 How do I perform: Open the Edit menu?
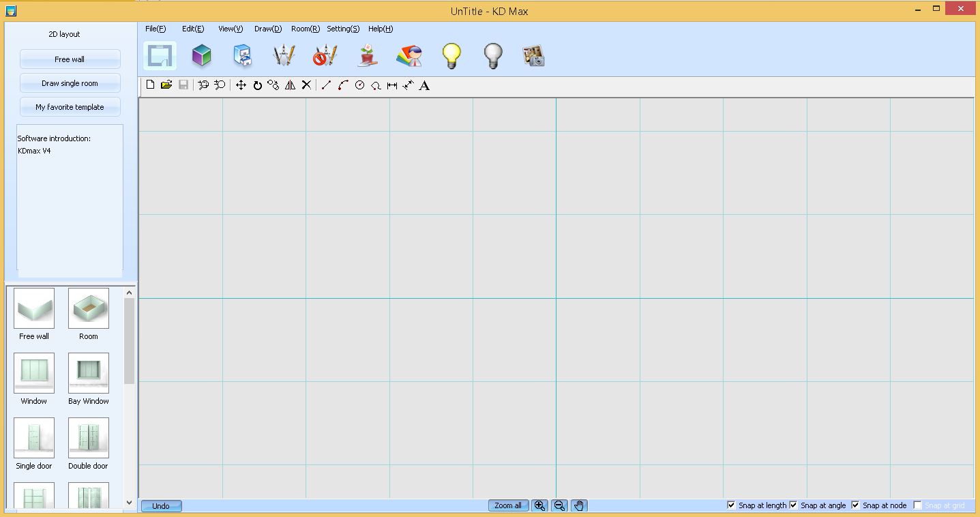tap(193, 29)
